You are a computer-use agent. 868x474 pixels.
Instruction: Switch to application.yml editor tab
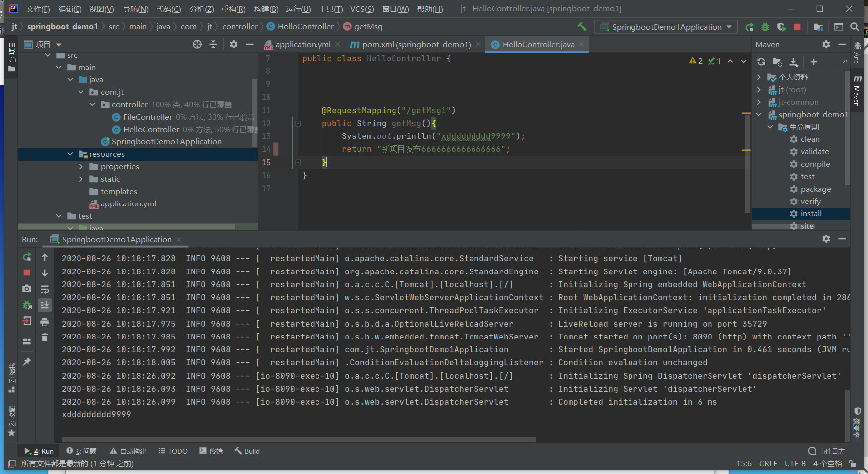(303, 44)
